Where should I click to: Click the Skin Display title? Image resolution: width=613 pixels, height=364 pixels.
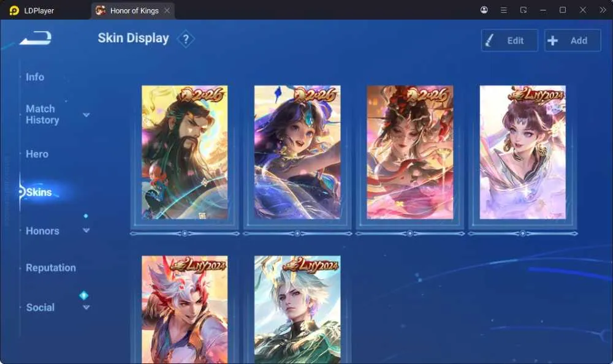tap(133, 38)
